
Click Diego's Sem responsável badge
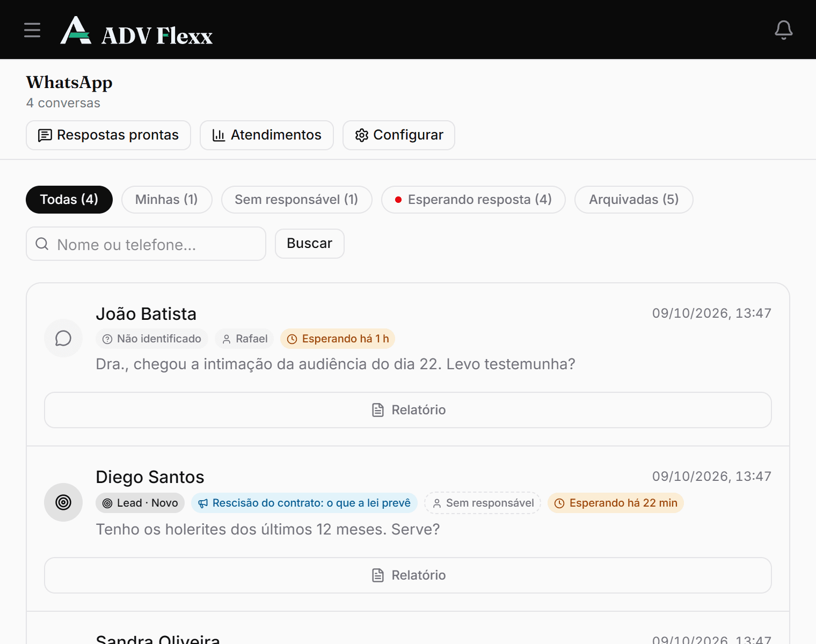click(x=483, y=503)
